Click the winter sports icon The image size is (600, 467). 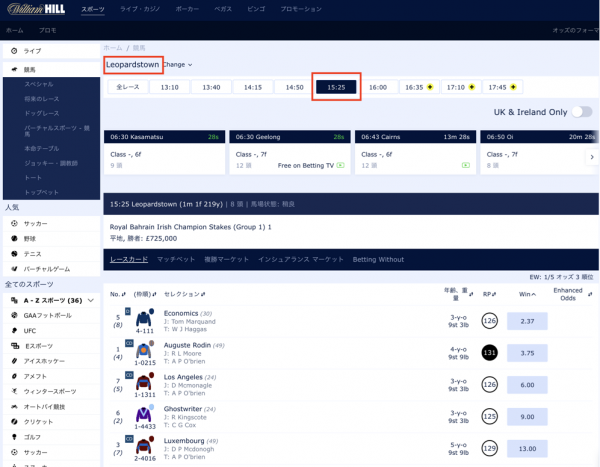(14, 391)
